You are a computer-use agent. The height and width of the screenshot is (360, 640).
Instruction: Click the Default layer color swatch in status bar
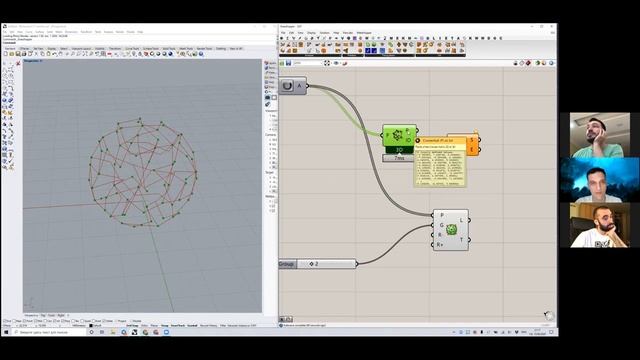91,326
